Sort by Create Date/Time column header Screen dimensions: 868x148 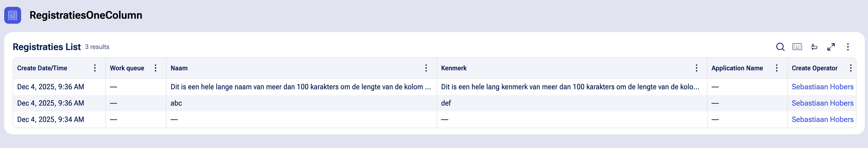coord(42,68)
